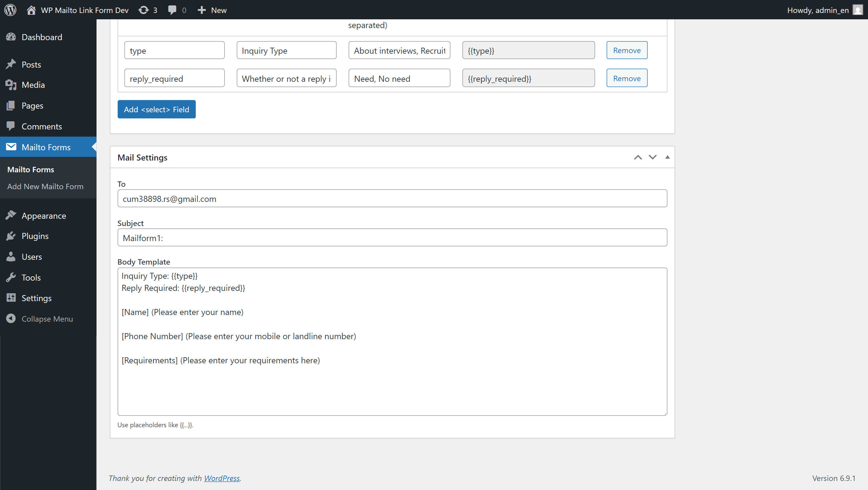The width and height of the screenshot is (868, 490).
Task: Open the comments bubble icon in toolbar
Action: coord(172,10)
